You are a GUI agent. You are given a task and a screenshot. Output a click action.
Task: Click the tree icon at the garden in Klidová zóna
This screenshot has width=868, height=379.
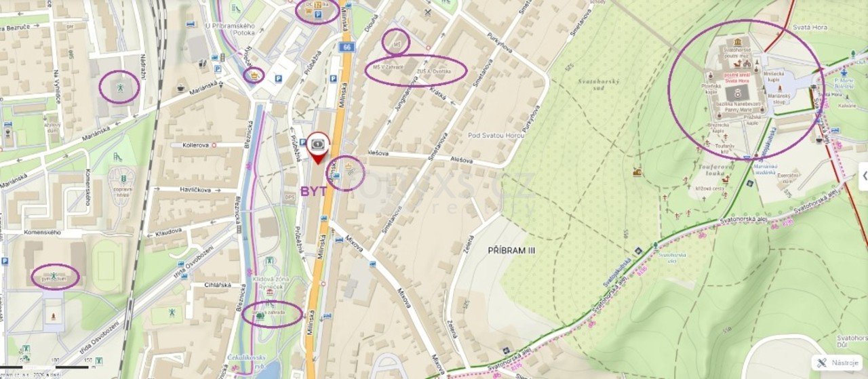click(260, 314)
